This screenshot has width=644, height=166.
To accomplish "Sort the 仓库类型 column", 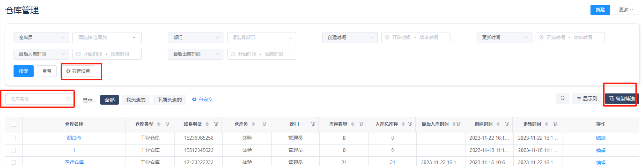I will (159, 124).
